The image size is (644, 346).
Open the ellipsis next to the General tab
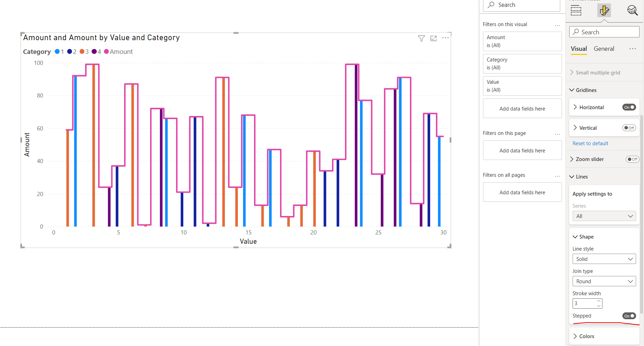point(633,49)
